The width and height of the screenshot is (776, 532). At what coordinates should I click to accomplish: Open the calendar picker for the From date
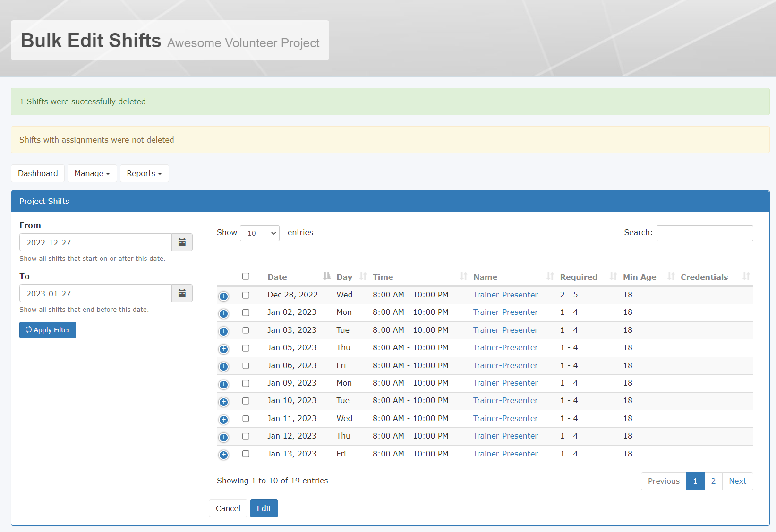(x=182, y=242)
